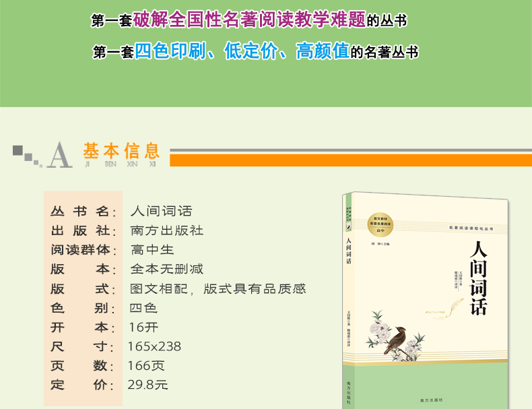Select the magenta 破解全国性名著阅读教学难题 headline
The width and height of the screenshot is (532, 409).
pos(249,20)
